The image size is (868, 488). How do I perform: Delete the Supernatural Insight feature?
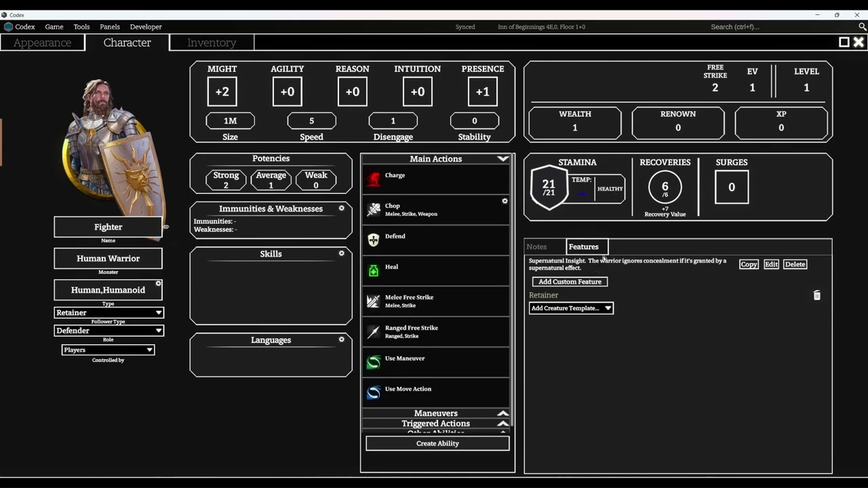click(x=795, y=264)
